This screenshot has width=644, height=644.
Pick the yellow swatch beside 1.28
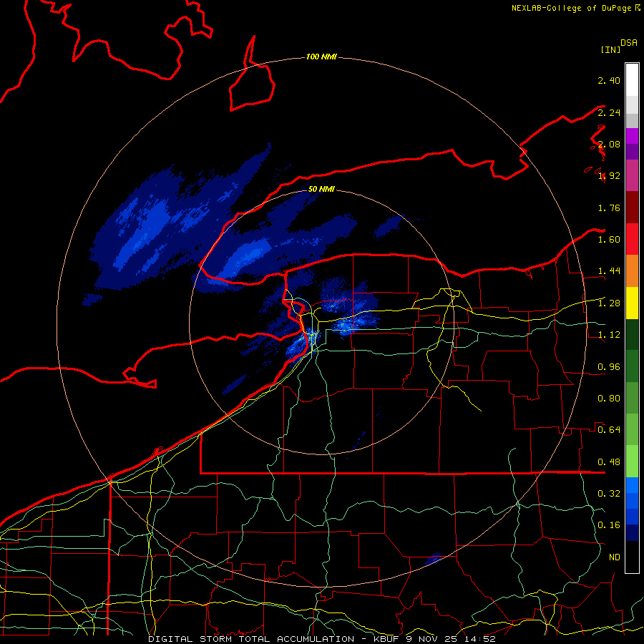tap(632, 303)
